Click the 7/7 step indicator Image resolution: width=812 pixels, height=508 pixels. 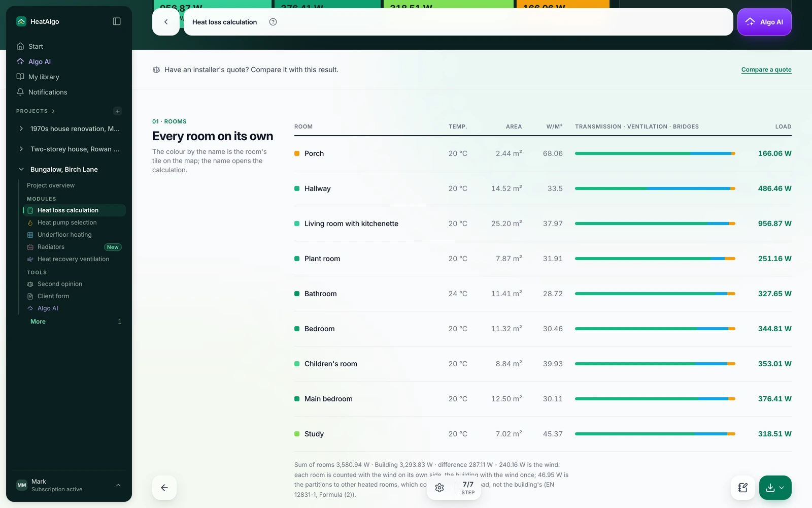coord(468,488)
